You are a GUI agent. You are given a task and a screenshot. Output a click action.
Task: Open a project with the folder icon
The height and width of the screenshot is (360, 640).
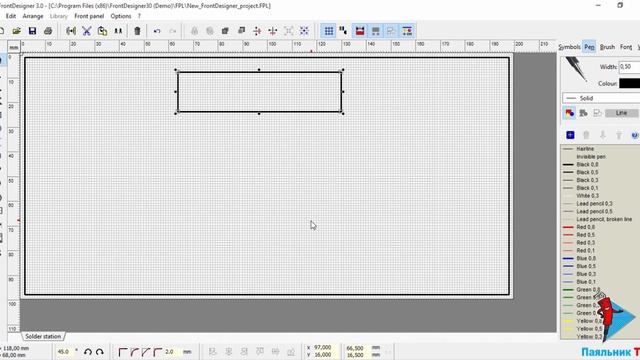pyautogui.click(x=16, y=31)
